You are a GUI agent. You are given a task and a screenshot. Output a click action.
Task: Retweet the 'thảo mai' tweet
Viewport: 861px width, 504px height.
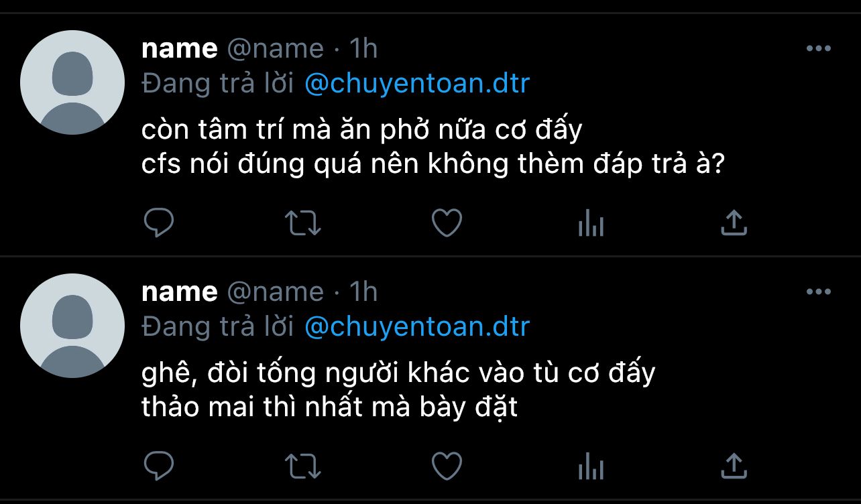click(x=303, y=466)
